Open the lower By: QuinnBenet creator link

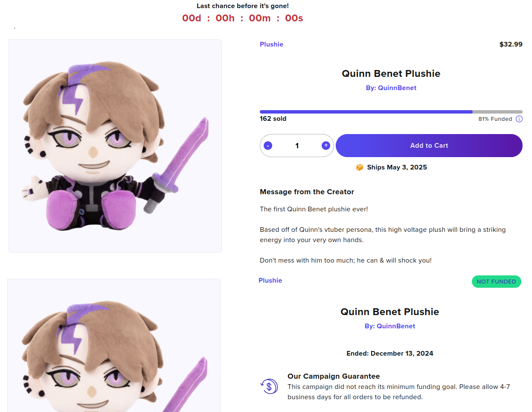(390, 326)
